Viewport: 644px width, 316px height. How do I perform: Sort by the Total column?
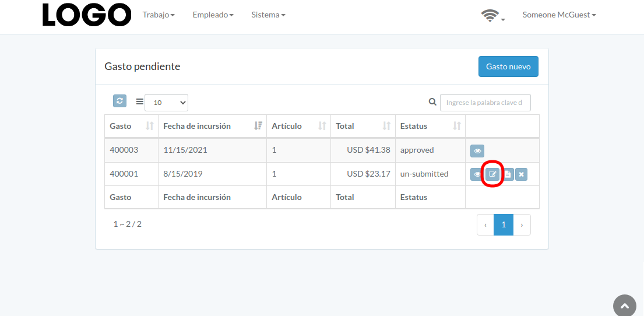(363, 126)
